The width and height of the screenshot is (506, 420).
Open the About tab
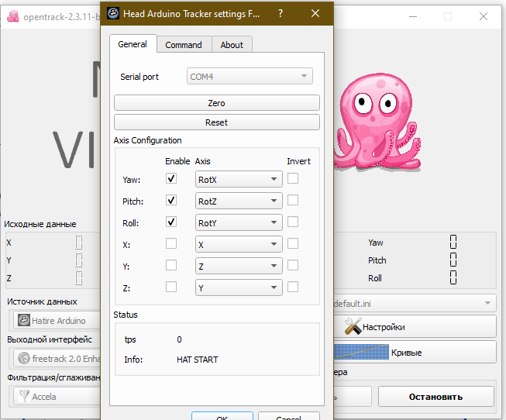coord(232,45)
